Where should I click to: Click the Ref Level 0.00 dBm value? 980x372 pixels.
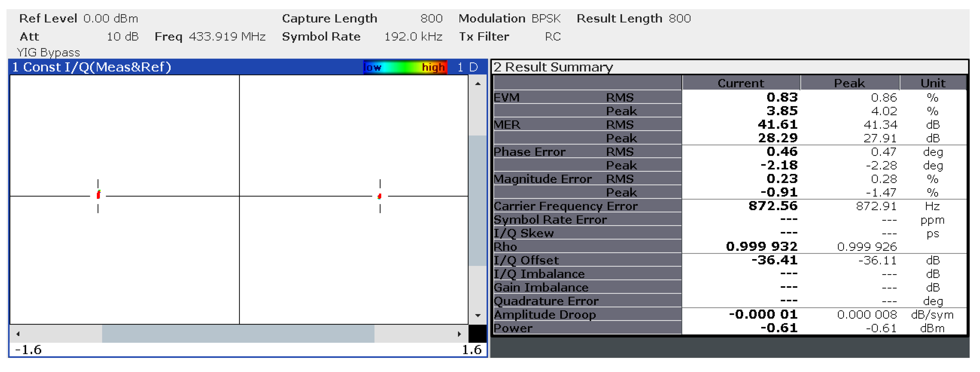click(x=110, y=18)
